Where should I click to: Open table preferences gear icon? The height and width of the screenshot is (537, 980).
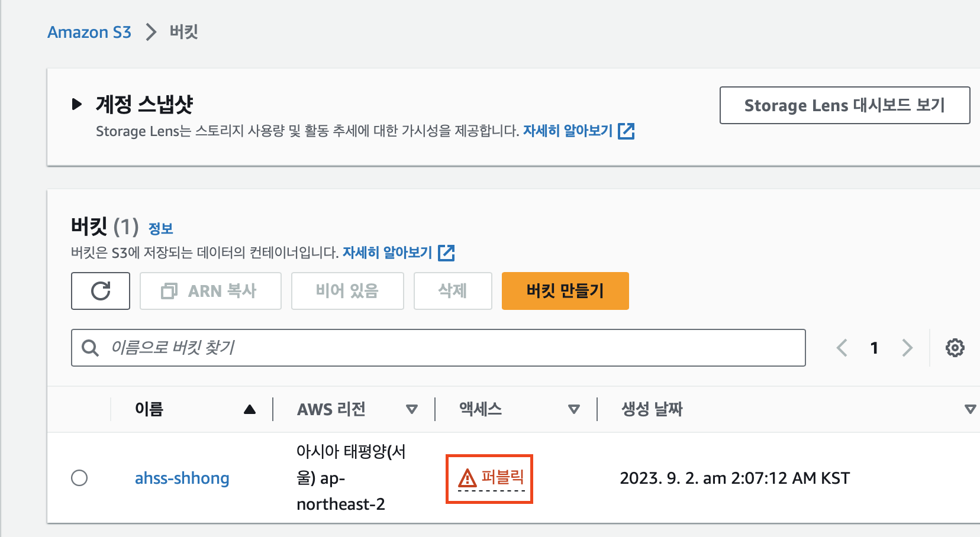[955, 348]
